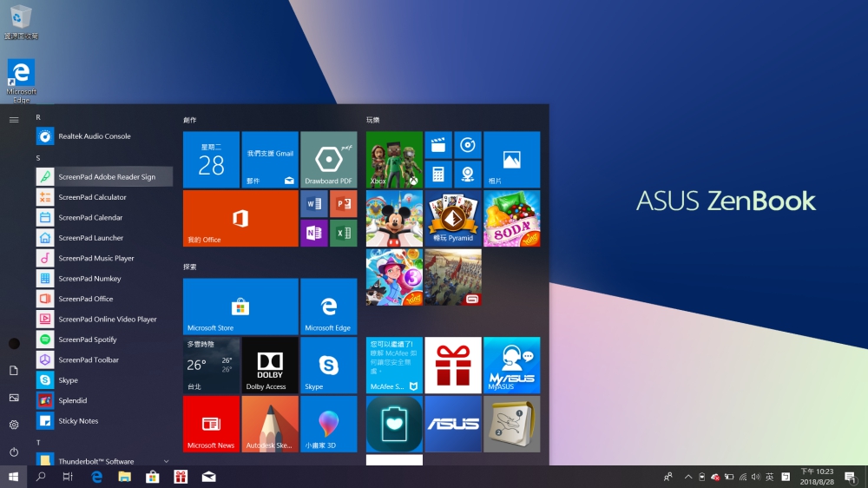Image resolution: width=868 pixels, height=488 pixels.
Task: Open Settings gear in Start sidebar
Action: (x=14, y=425)
